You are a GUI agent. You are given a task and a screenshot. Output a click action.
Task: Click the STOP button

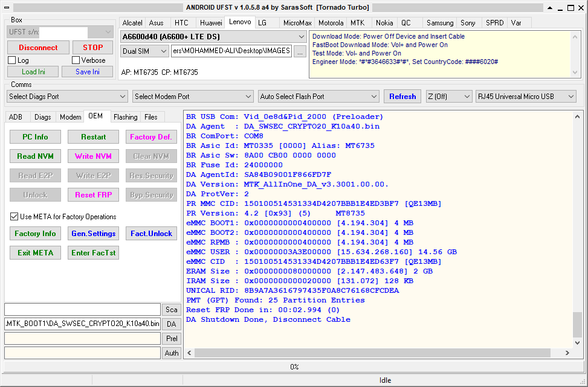(92, 48)
